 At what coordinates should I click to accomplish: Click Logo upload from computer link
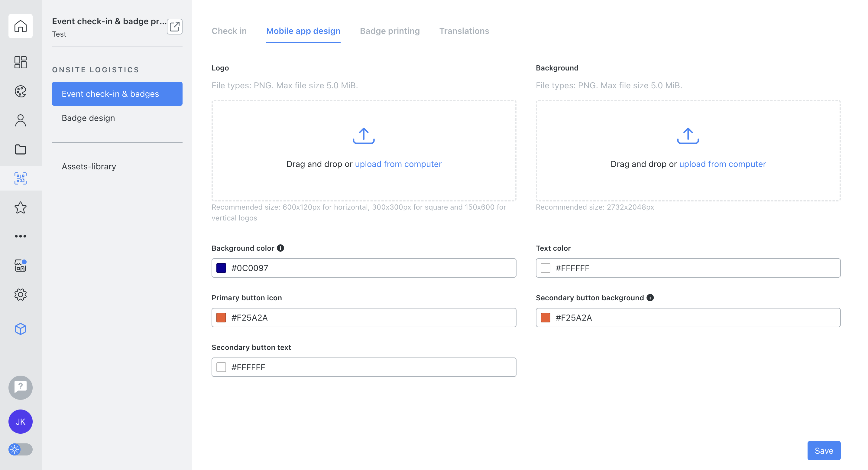point(398,164)
